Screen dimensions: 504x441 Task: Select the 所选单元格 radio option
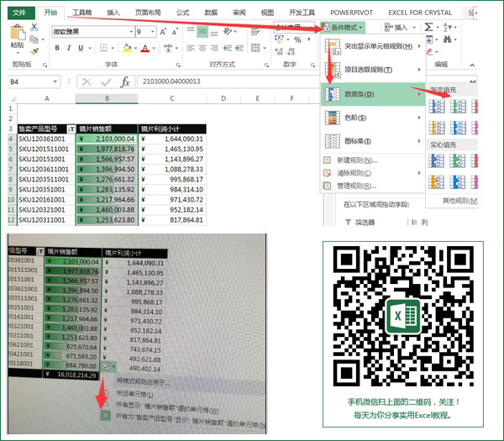[106, 393]
